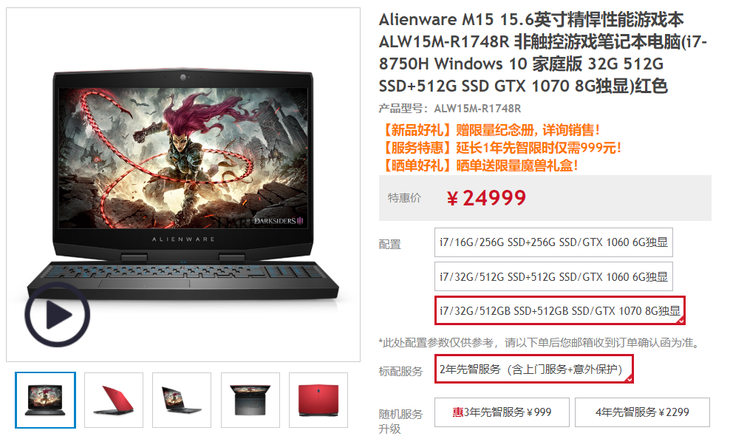This screenshot has height=436, width=730.
Task: Show the top-down keyboard view thumbnail
Action: (250, 400)
